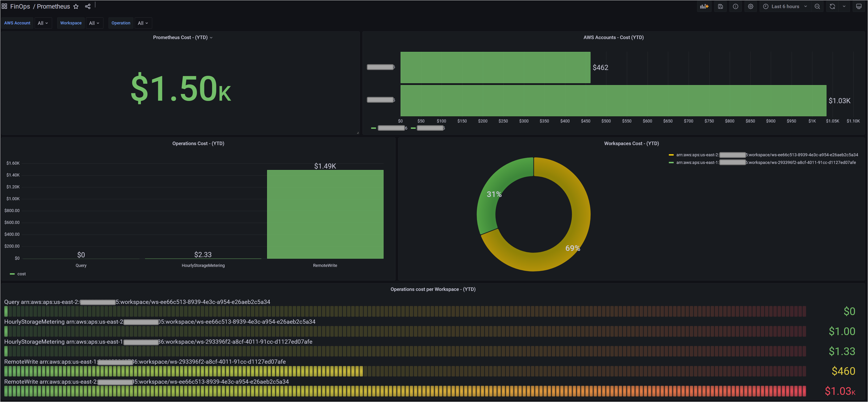Open the Last 6 hours time picker

click(785, 6)
